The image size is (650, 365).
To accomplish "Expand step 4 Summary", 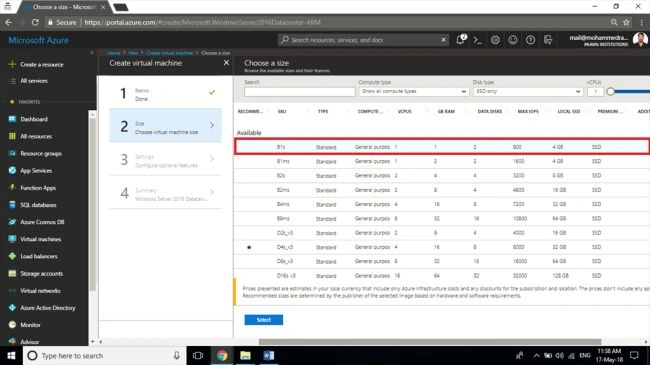I will 165,192.
